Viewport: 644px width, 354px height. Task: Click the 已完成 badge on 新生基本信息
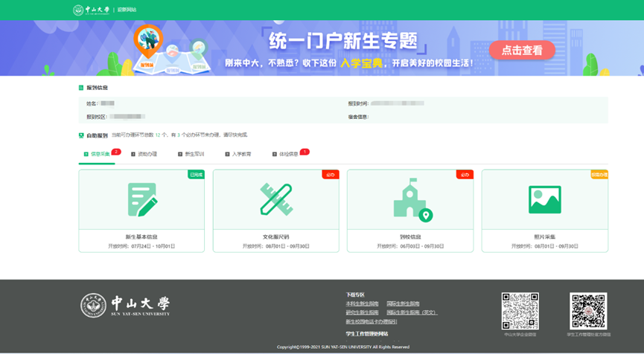196,175
